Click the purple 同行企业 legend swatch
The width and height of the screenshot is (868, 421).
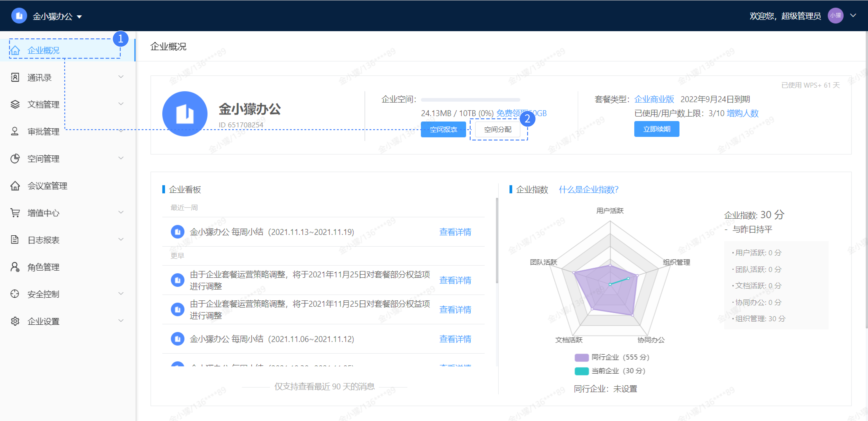[x=581, y=357]
